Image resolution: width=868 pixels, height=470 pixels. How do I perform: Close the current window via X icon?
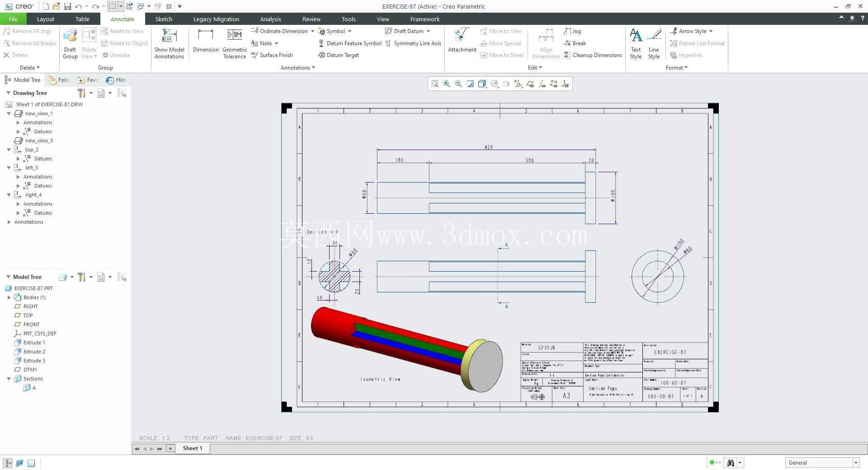[x=169, y=6]
